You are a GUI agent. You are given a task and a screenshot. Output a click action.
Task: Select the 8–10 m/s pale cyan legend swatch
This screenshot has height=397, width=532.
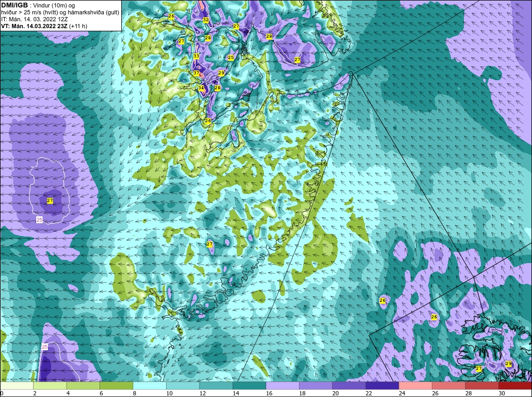pyautogui.click(x=149, y=386)
